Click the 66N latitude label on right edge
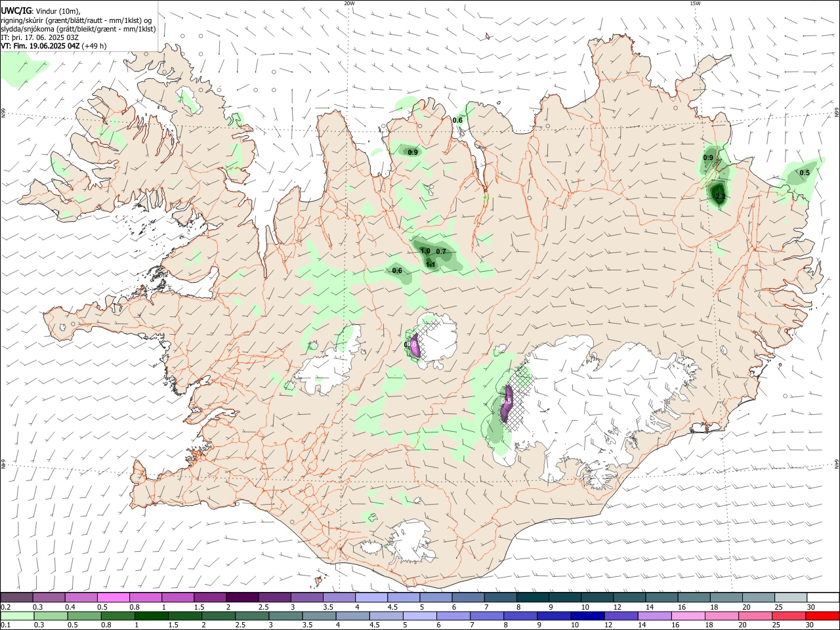 pyautogui.click(x=837, y=113)
